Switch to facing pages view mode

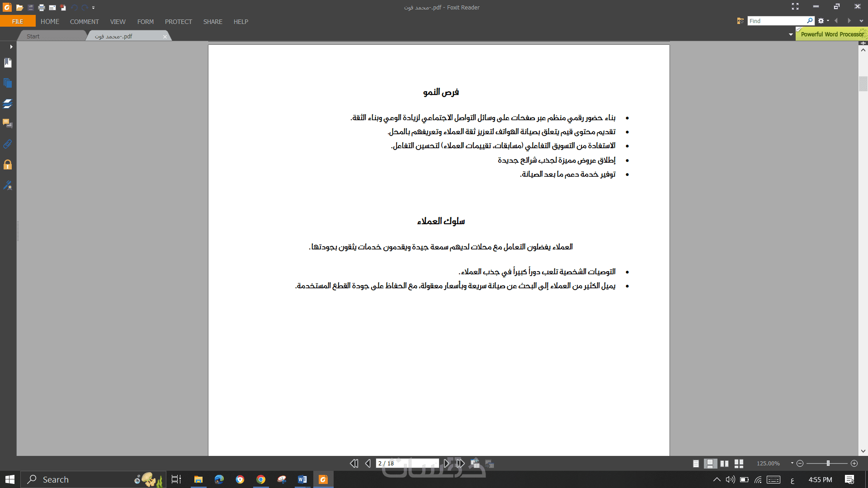tap(724, 464)
